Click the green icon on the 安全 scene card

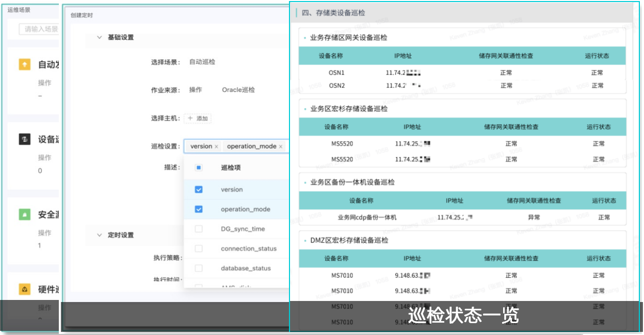(24, 214)
